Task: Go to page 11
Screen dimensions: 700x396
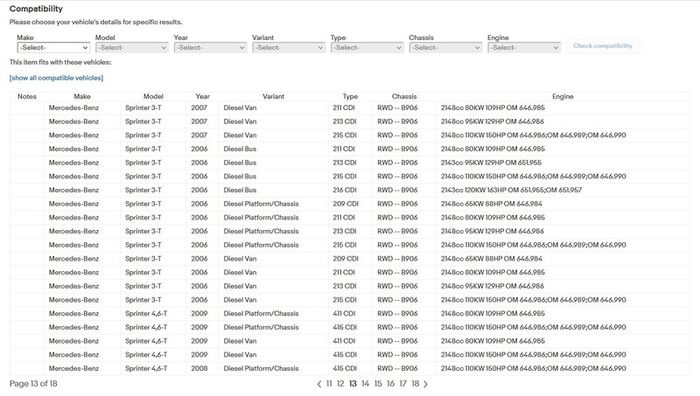Action: (x=329, y=383)
